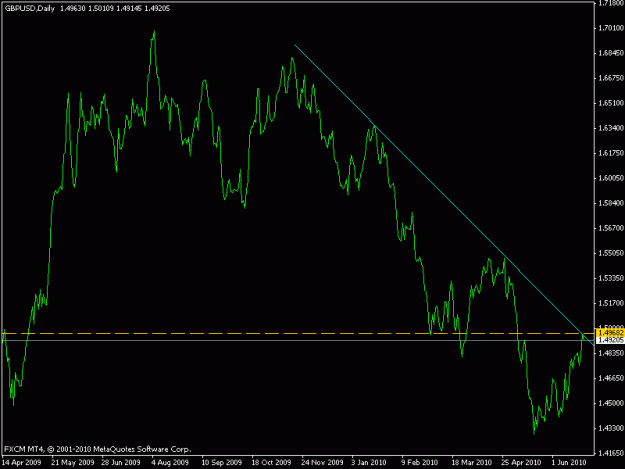
Task: Click the 1.60050 price axis label
Action: coord(611,178)
